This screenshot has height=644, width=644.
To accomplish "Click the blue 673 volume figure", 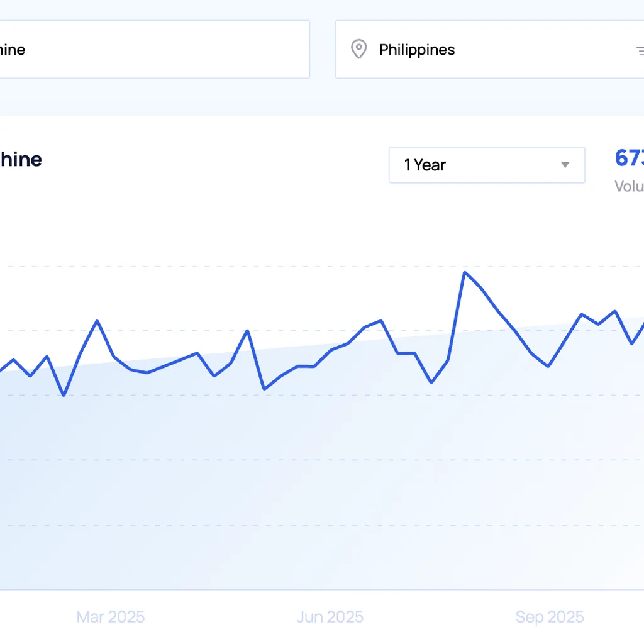I will (629, 158).
